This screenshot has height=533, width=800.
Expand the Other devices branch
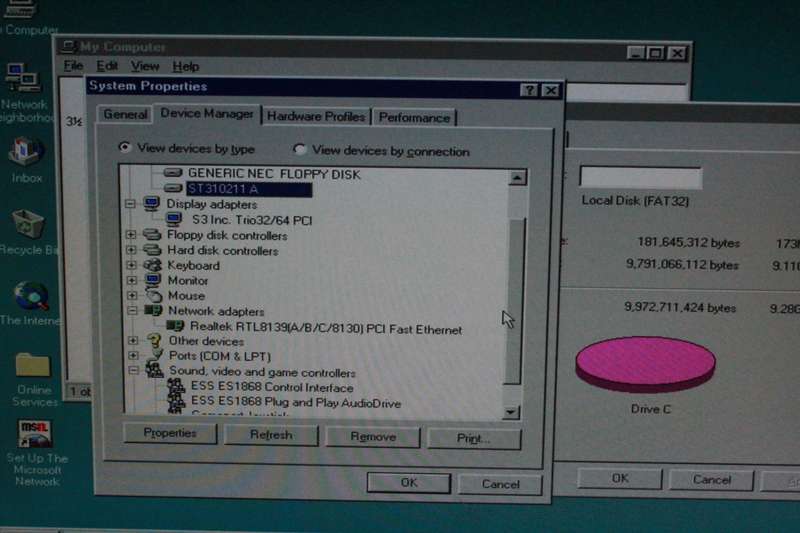click(133, 340)
